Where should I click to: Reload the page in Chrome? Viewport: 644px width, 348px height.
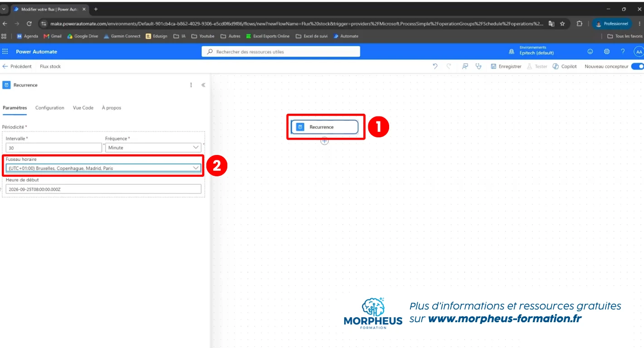pos(29,24)
